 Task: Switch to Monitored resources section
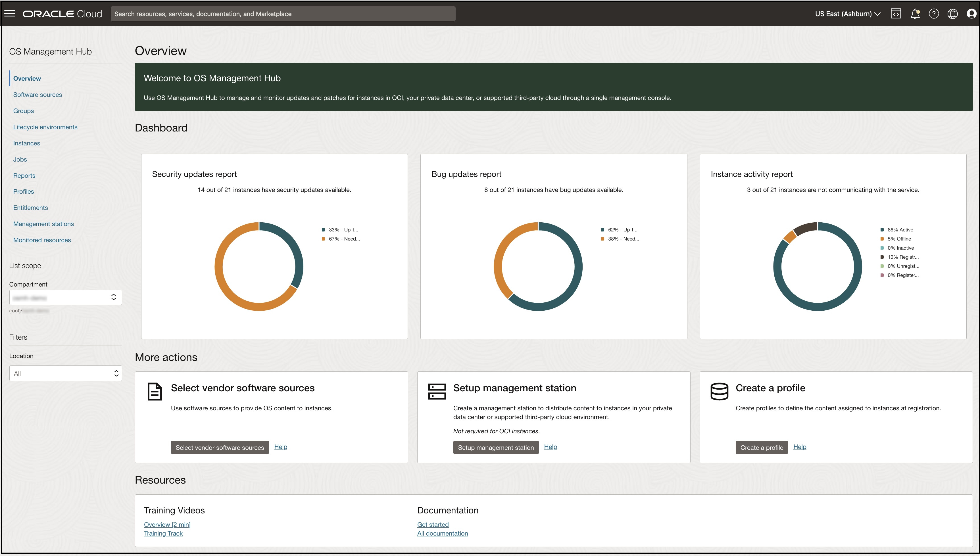[42, 240]
